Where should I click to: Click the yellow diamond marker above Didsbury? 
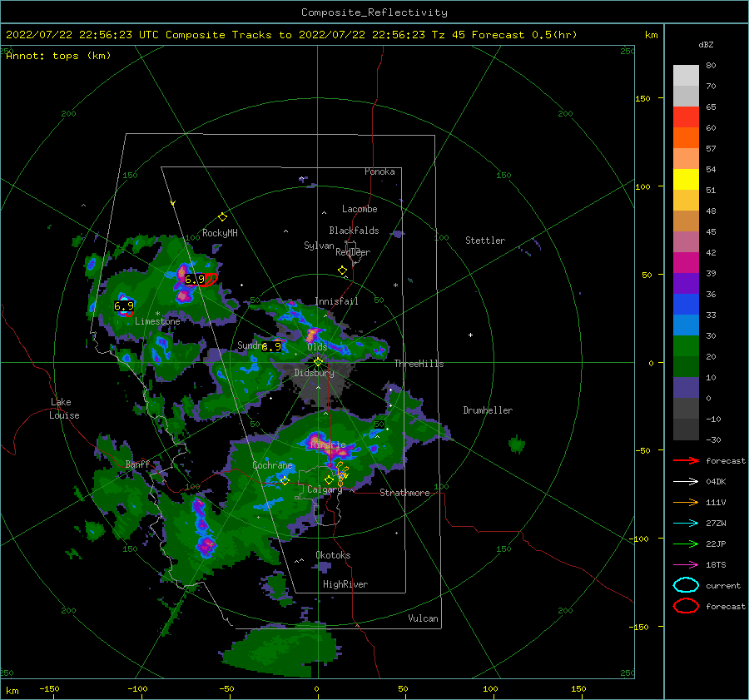pos(318,362)
